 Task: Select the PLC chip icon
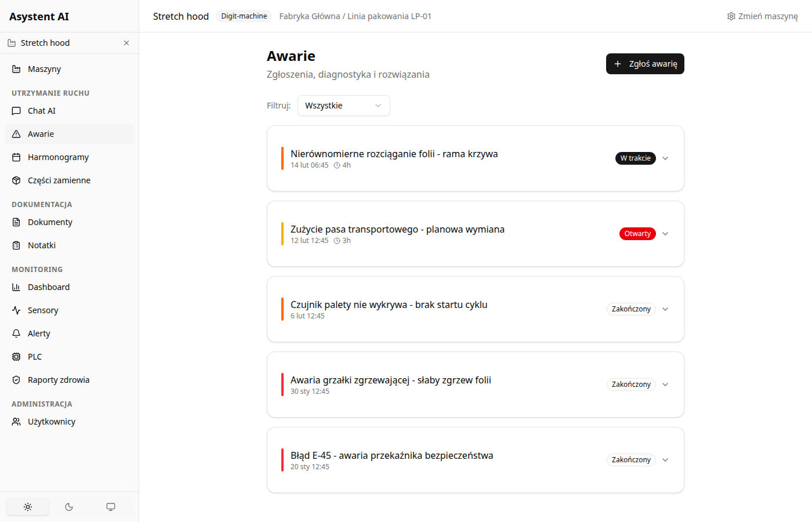[16, 357]
